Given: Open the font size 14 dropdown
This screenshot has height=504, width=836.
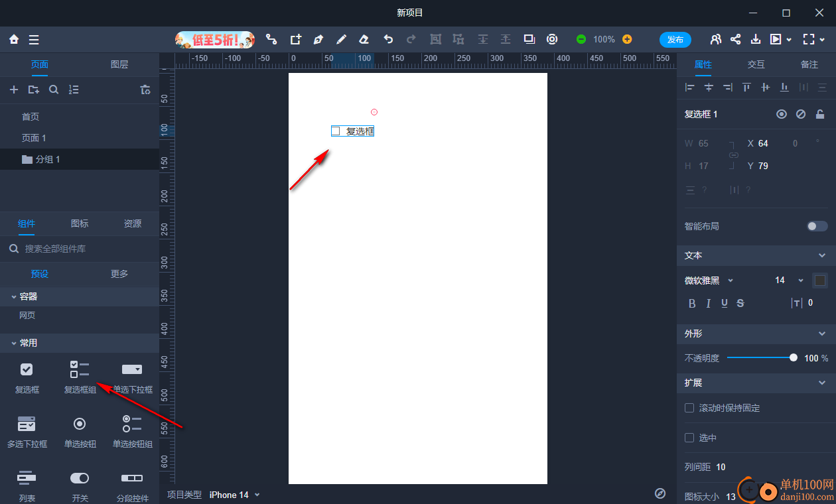Looking at the screenshot, I should (x=789, y=281).
